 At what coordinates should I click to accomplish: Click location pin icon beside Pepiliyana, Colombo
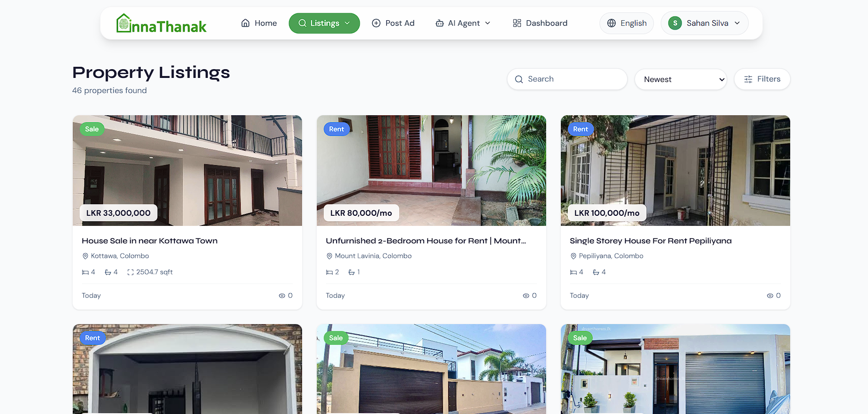coord(573,256)
